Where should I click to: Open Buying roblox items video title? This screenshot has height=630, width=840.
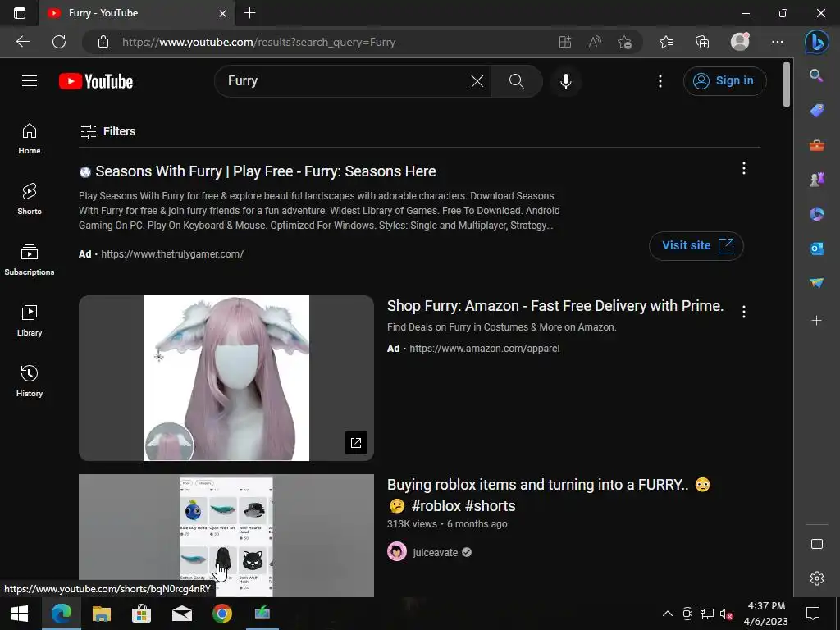pos(549,495)
